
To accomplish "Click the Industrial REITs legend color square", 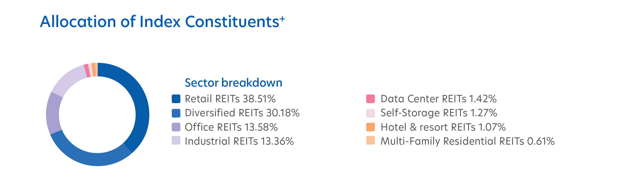I will pyautogui.click(x=176, y=140).
